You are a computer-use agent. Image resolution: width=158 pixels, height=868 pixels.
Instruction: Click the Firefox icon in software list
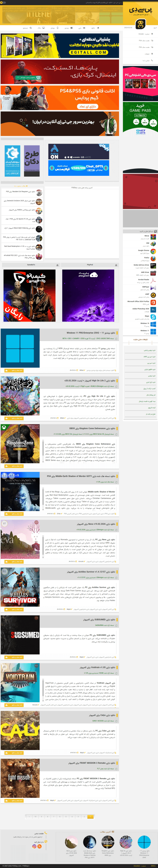(153, 258)
